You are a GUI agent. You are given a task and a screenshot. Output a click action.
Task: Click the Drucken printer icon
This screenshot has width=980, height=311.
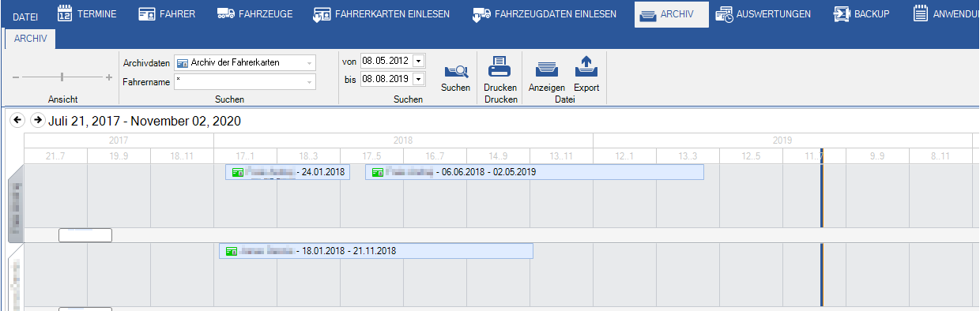click(499, 66)
